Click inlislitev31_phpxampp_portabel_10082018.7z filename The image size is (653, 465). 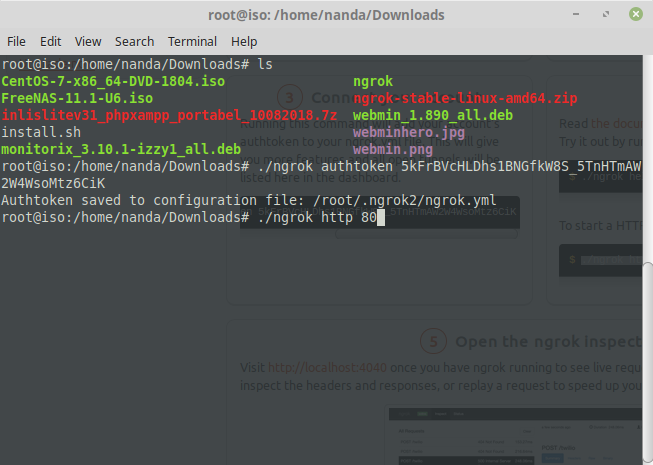coord(169,115)
